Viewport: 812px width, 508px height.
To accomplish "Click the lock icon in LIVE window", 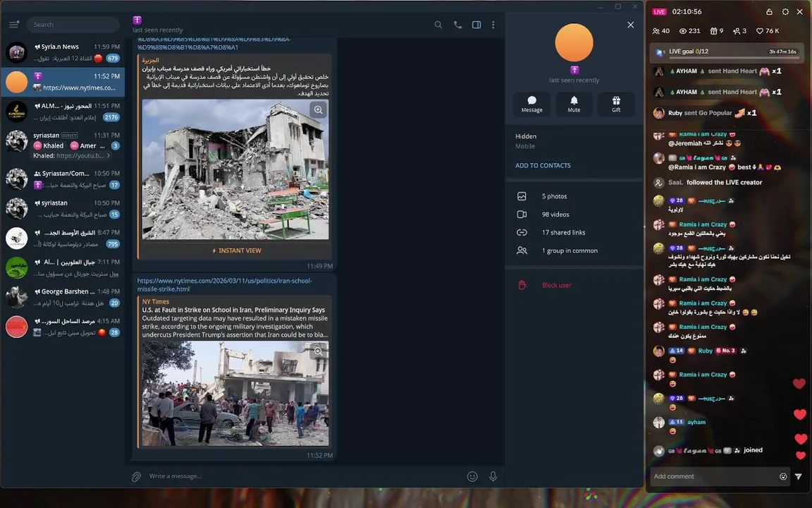I will 769,11.
